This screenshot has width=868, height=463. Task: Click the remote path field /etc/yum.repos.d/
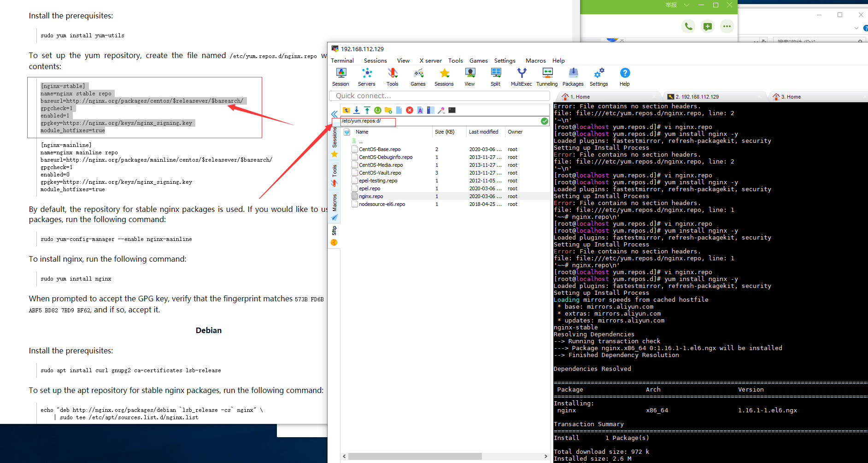[x=440, y=121]
